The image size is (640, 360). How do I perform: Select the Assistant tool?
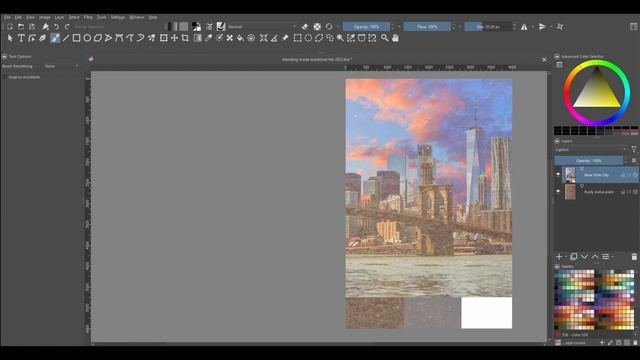(x=264, y=38)
